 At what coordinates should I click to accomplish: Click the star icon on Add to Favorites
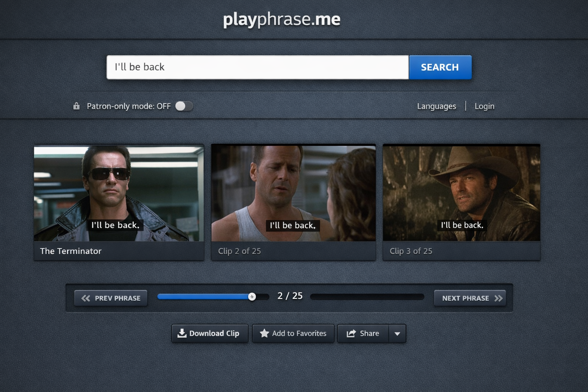pos(264,333)
